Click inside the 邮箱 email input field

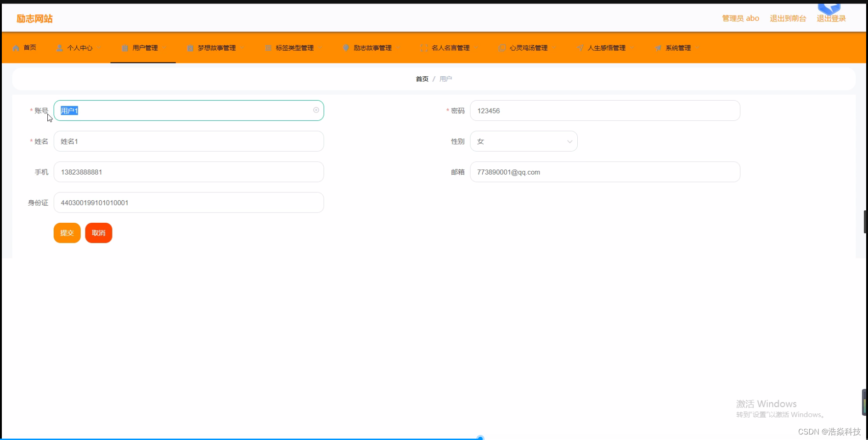coord(604,172)
